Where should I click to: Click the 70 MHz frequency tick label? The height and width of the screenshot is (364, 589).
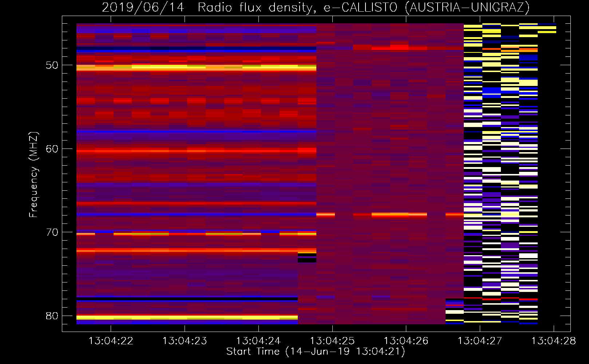[x=52, y=232]
